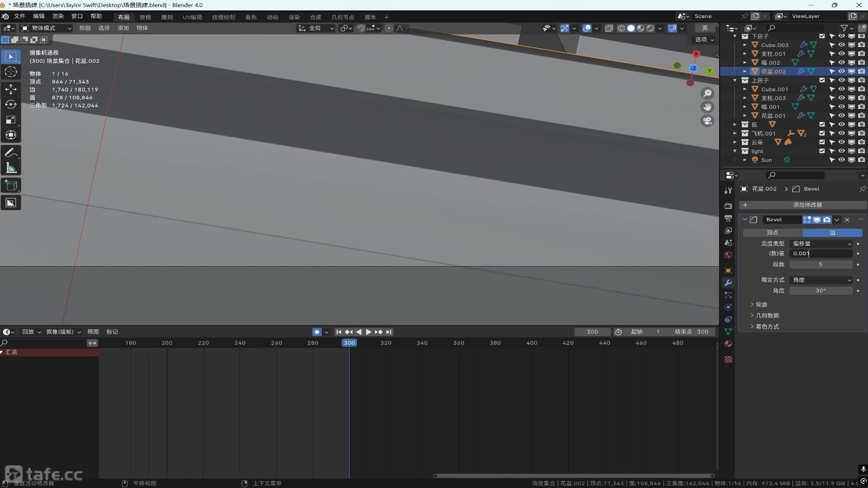Choose the Add Cube tool
Viewport: 868px width, 488px height.
11,185
